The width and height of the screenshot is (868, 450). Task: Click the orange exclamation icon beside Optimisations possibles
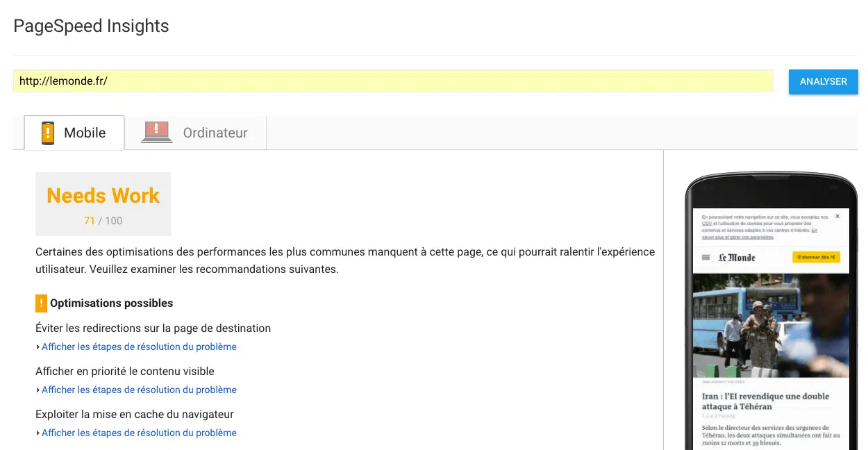pos(41,303)
